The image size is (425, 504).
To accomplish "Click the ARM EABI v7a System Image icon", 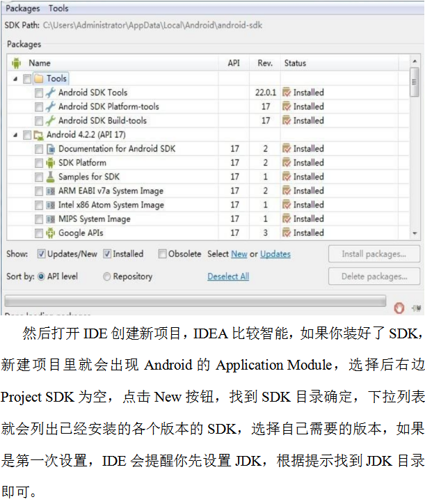I will point(50,191).
